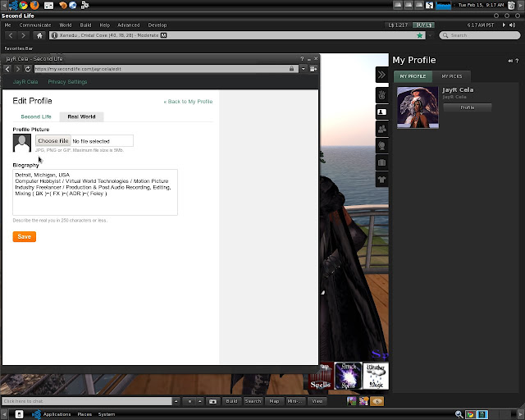This screenshot has height=420, width=525.
Task: Open the location history dropdown arrow
Action: point(430,35)
